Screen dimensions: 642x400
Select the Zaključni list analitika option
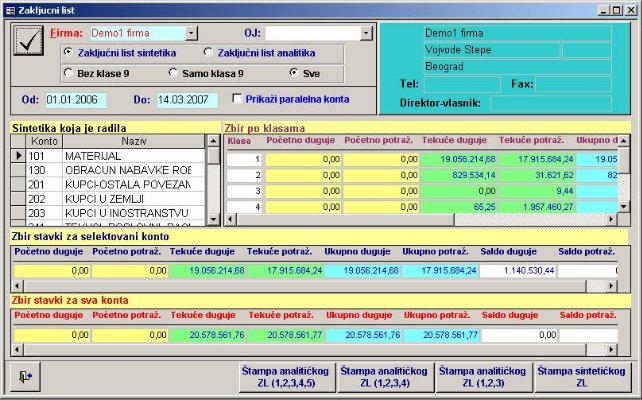point(208,52)
